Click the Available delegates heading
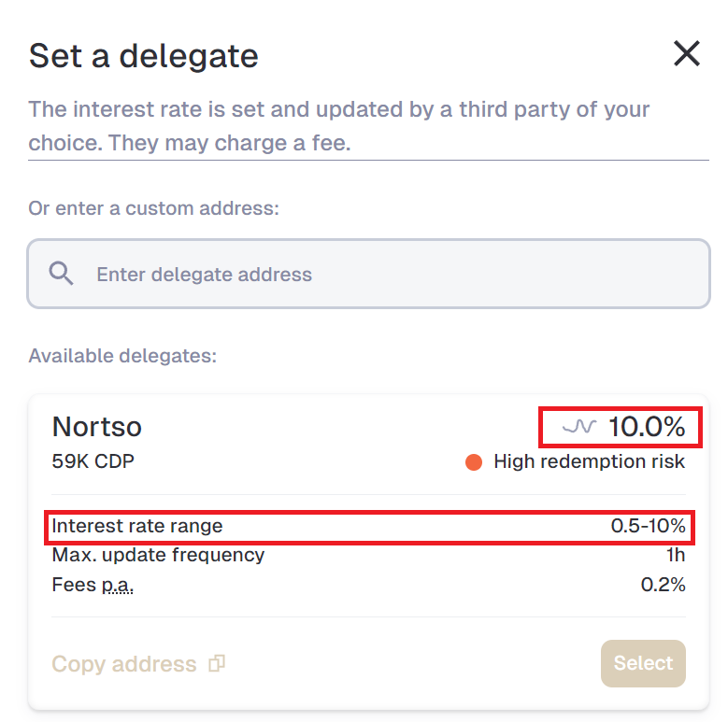The width and height of the screenshot is (728, 722). tap(122, 356)
